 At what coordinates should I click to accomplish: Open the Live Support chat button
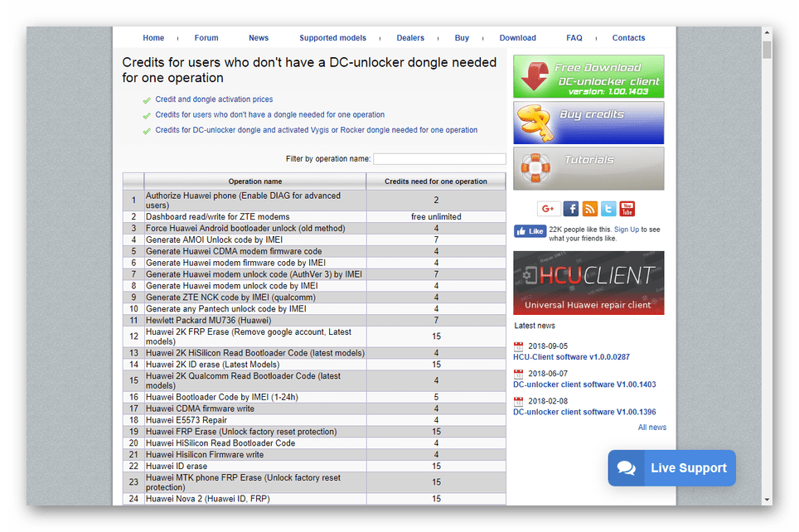coord(671,468)
